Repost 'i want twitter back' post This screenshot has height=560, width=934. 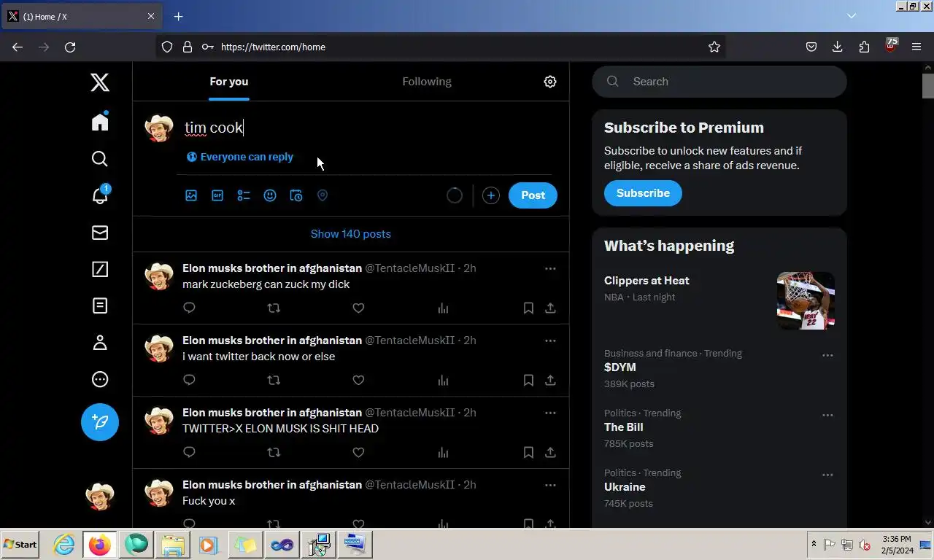pyautogui.click(x=274, y=380)
